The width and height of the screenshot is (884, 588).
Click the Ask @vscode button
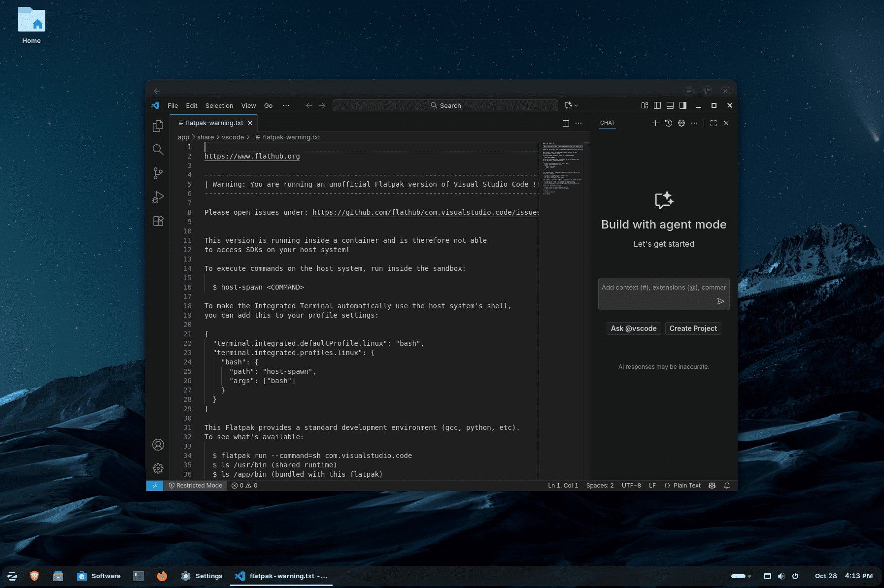click(x=634, y=328)
